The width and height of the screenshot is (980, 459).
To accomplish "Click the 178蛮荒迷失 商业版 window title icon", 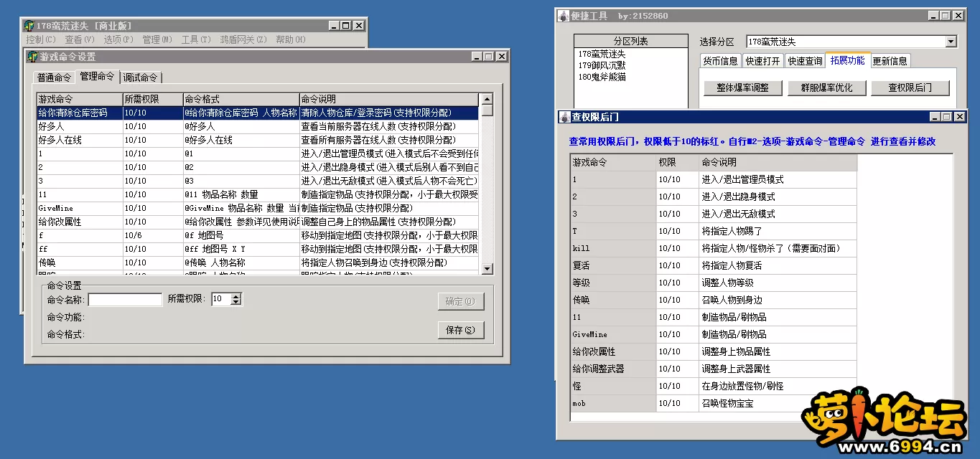I will pyautogui.click(x=29, y=25).
